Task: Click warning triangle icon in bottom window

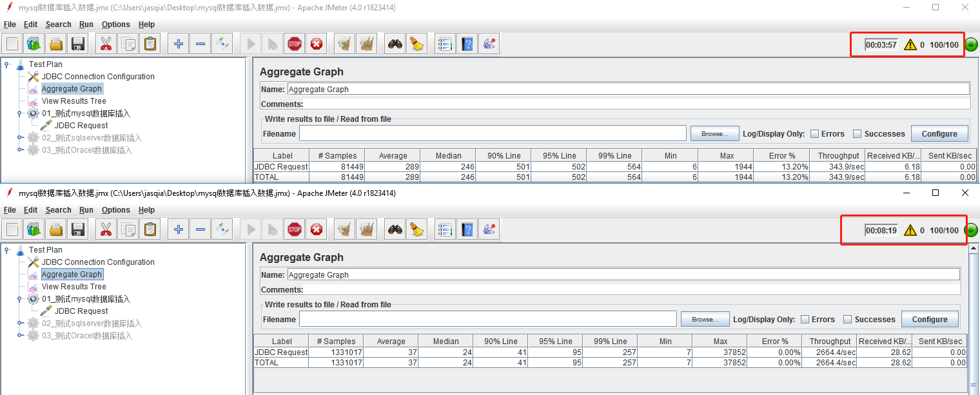Action: pyautogui.click(x=910, y=230)
